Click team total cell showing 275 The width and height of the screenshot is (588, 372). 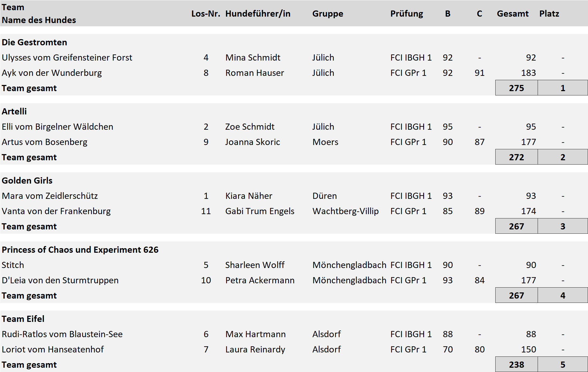516,88
